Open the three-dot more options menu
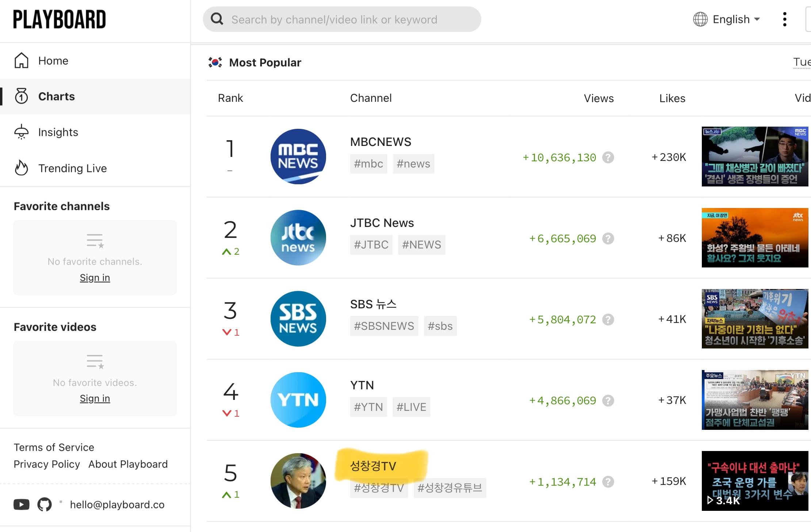This screenshot has width=811, height=532. tap(784, 19)
